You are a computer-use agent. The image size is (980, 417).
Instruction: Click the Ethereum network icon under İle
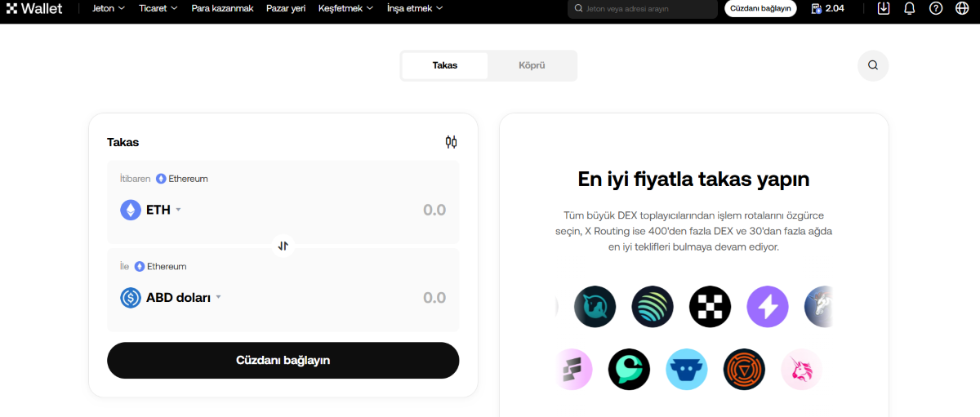[140, 267]
